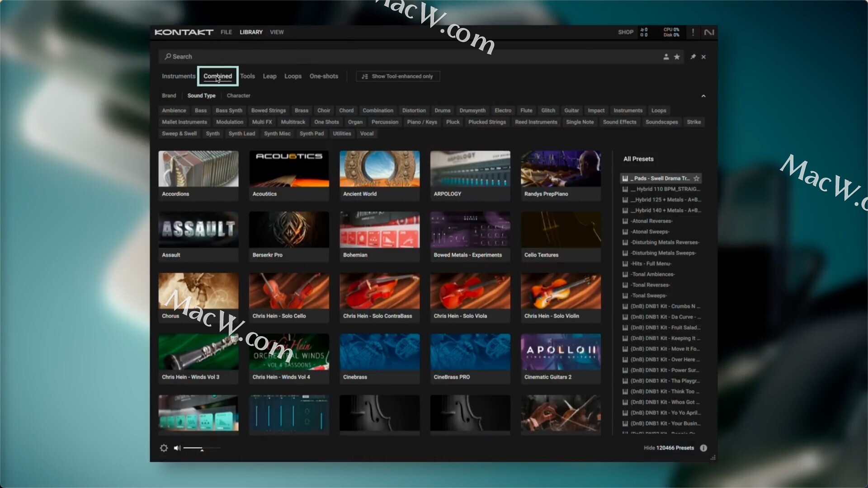Filter by the Soundscapes tag
Screen dimensions: 868x488
[661, 122]
